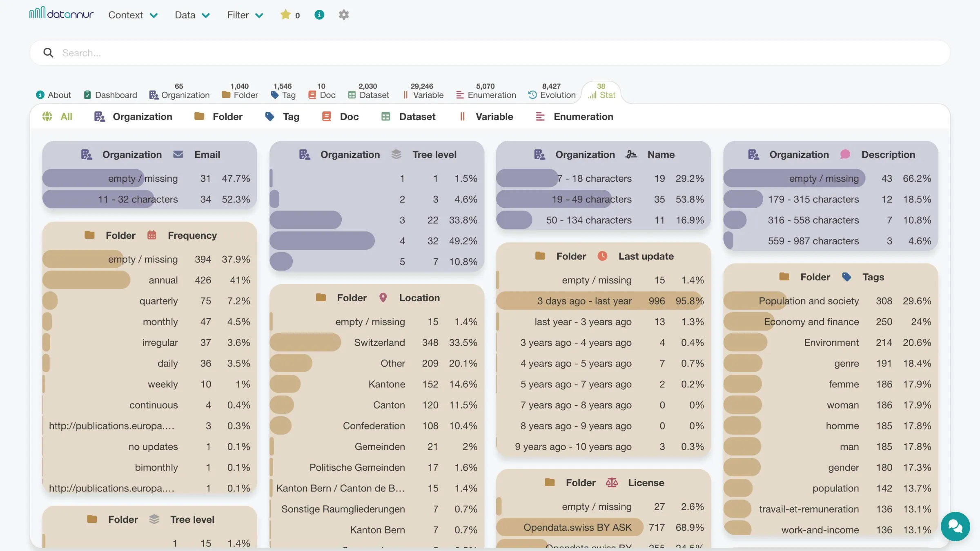Expand the Context dropdown menu

[133, 15]
